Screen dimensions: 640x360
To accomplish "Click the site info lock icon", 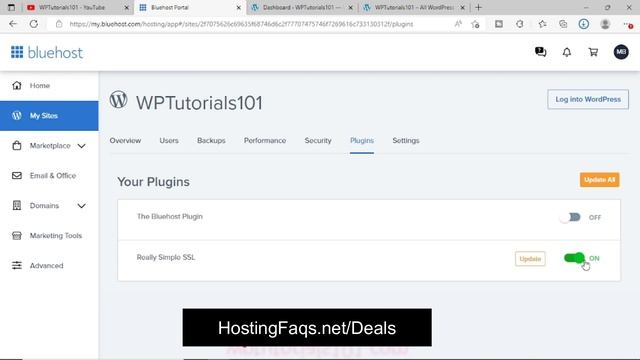I will pos(59,24).
